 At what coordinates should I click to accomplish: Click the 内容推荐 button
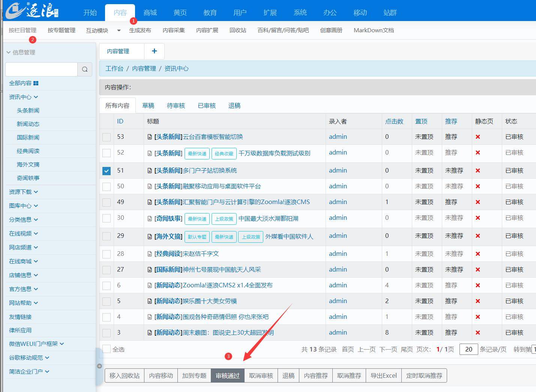[316, 375]
